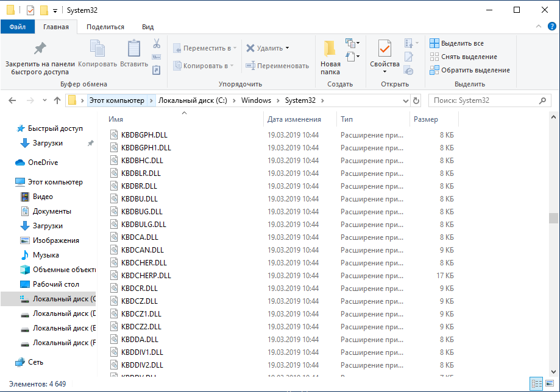Open the Файл menu
The image size is (560, 392).
click(x=17, y=27)
